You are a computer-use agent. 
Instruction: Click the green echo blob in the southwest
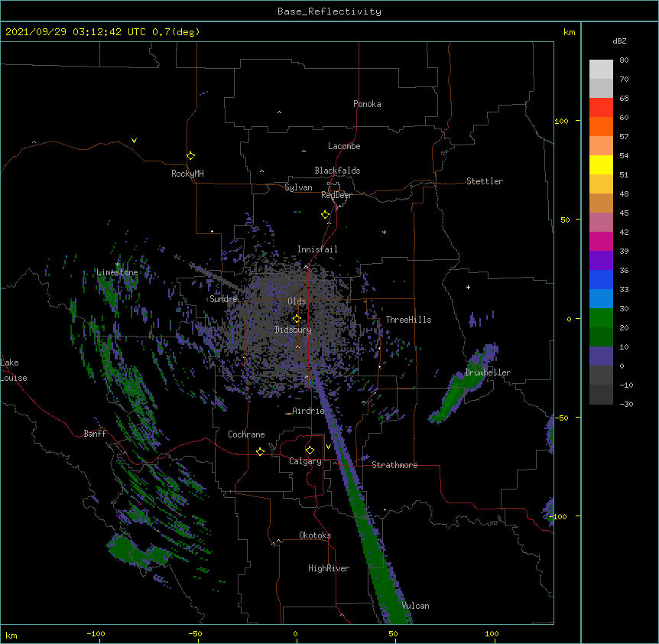pyautogui.click(x=137, y=551)
